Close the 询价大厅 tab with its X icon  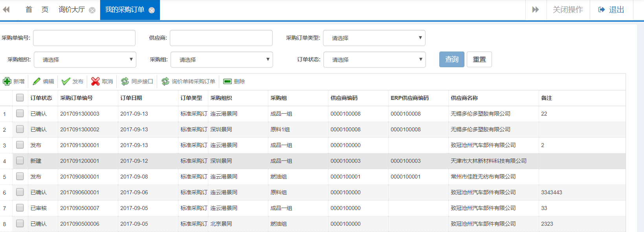coord(92,10)
